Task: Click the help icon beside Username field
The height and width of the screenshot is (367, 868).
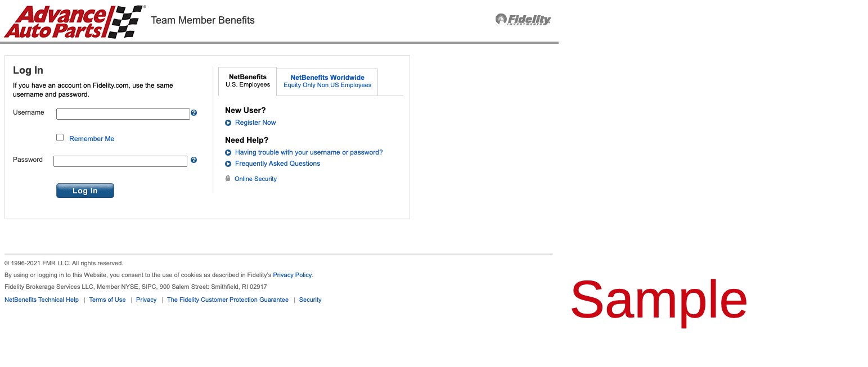Action: coord(194,113)
